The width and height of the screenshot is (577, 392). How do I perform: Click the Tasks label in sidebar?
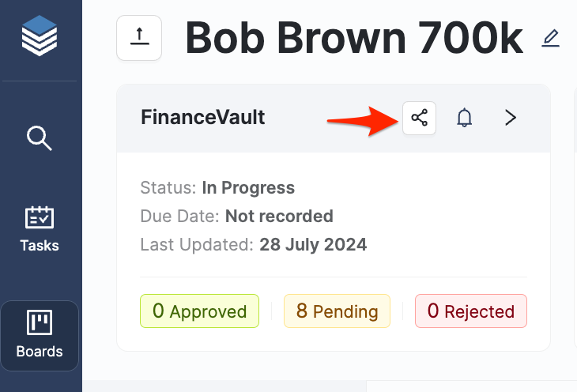point(40,245)
